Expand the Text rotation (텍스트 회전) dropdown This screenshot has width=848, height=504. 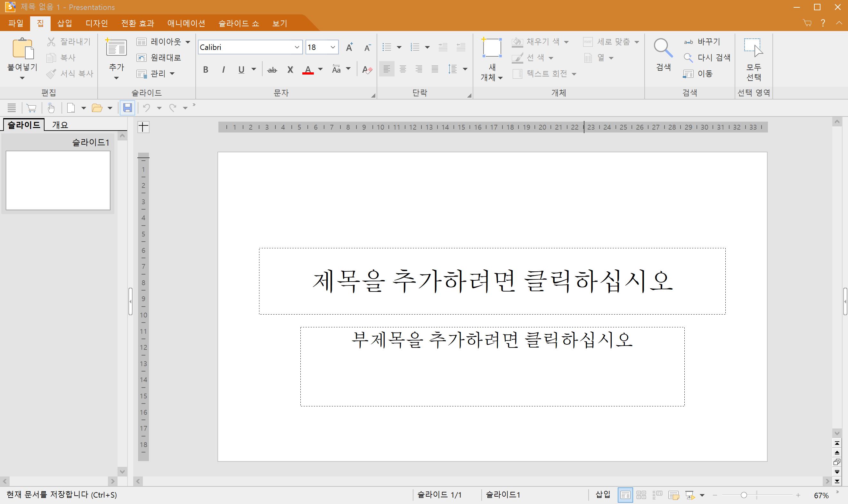coord(574,74)
